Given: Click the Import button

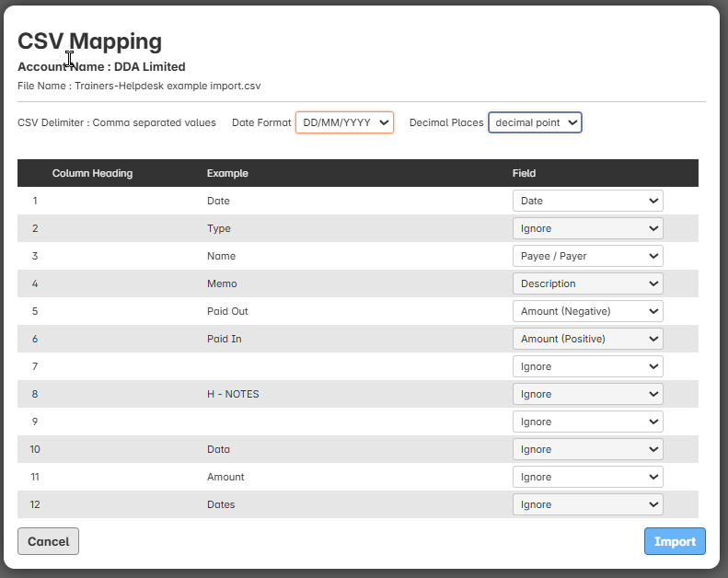Looking at the screenshot, I should [675, 541].
